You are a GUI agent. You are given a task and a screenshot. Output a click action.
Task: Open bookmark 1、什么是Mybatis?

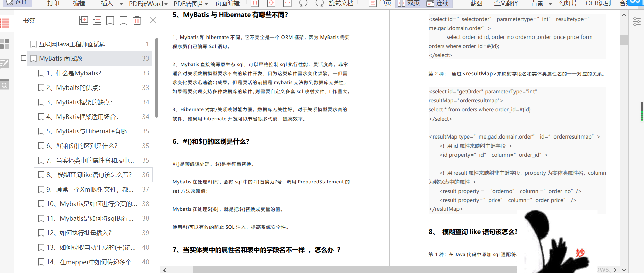click(93, 73)
